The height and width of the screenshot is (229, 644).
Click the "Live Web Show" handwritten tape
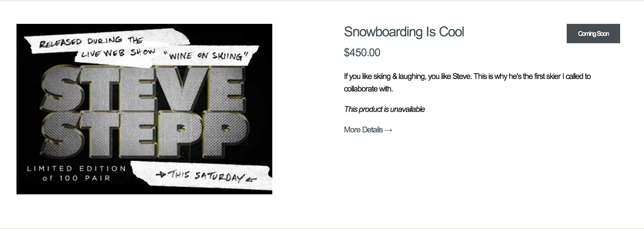pyautogui.click(x=118, y=53)
